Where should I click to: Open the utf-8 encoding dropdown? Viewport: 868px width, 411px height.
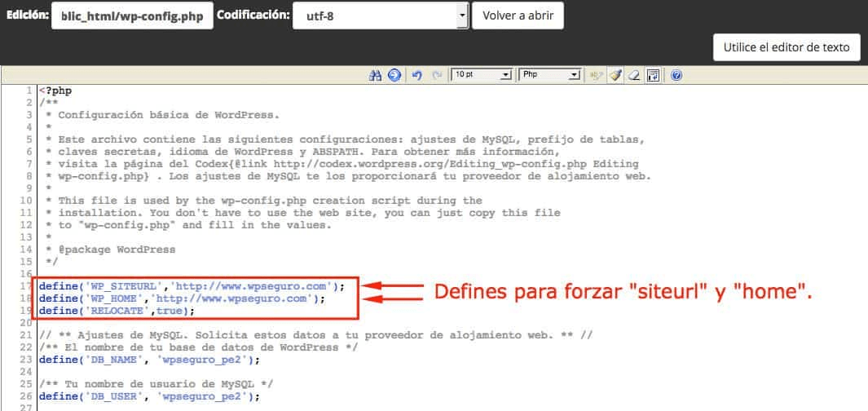click(x=381, y=16)
